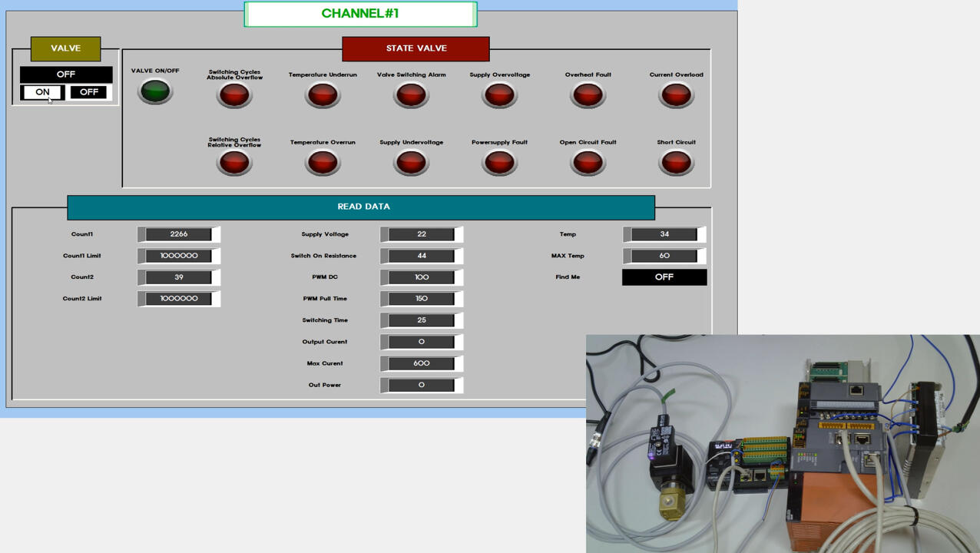Screen dimensions: 980x553
Task: Click the VALVE ON/OFF green indicator lamp
Action: [x=155, y=90]
